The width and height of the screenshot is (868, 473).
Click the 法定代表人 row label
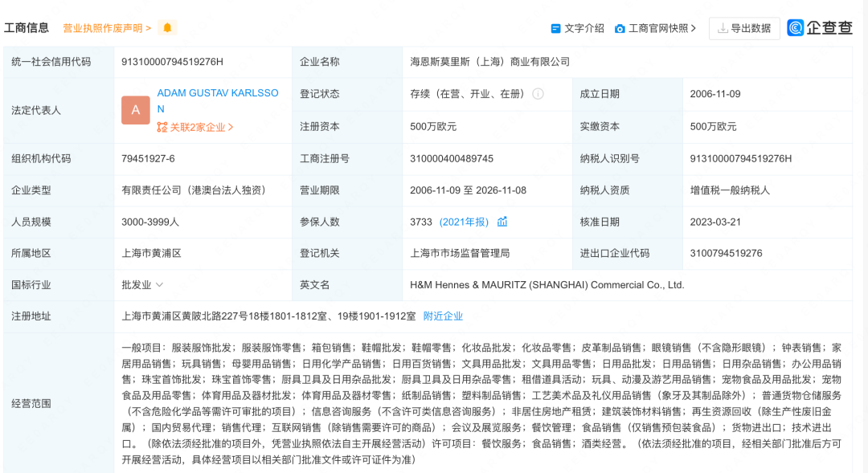(x=36, y=110)
